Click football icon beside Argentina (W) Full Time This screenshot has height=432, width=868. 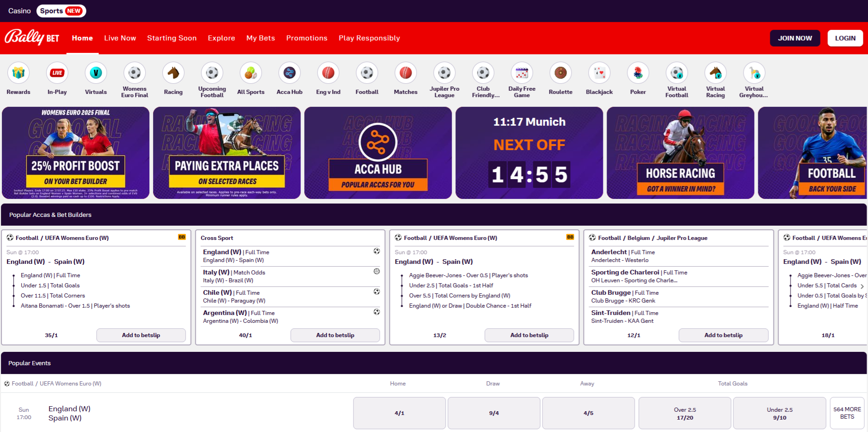[377, 312]
